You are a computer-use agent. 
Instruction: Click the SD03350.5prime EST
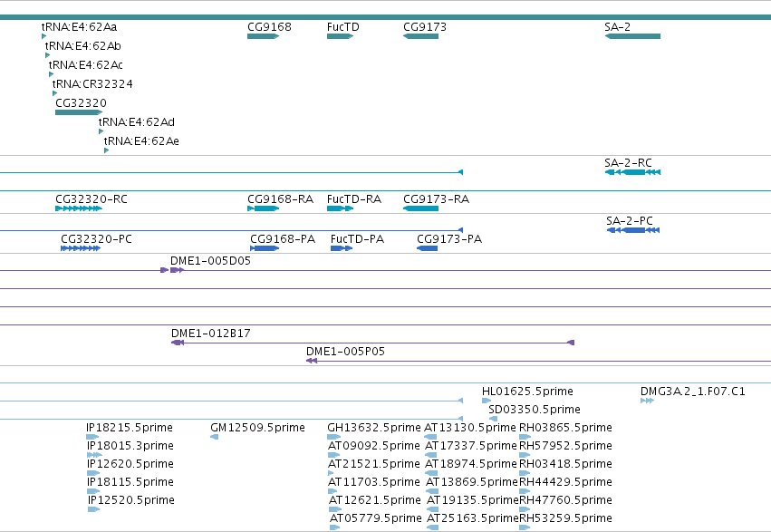(493, 419)
